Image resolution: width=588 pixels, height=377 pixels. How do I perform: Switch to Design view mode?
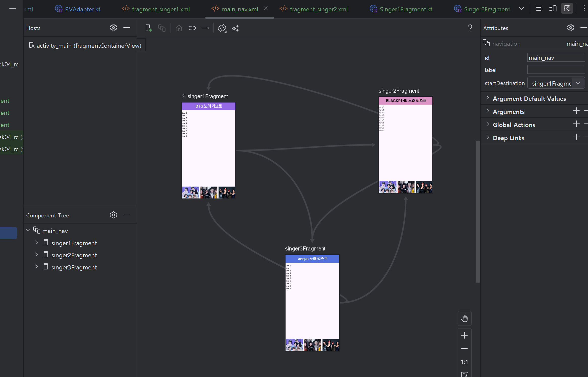(x=567, y=9)
